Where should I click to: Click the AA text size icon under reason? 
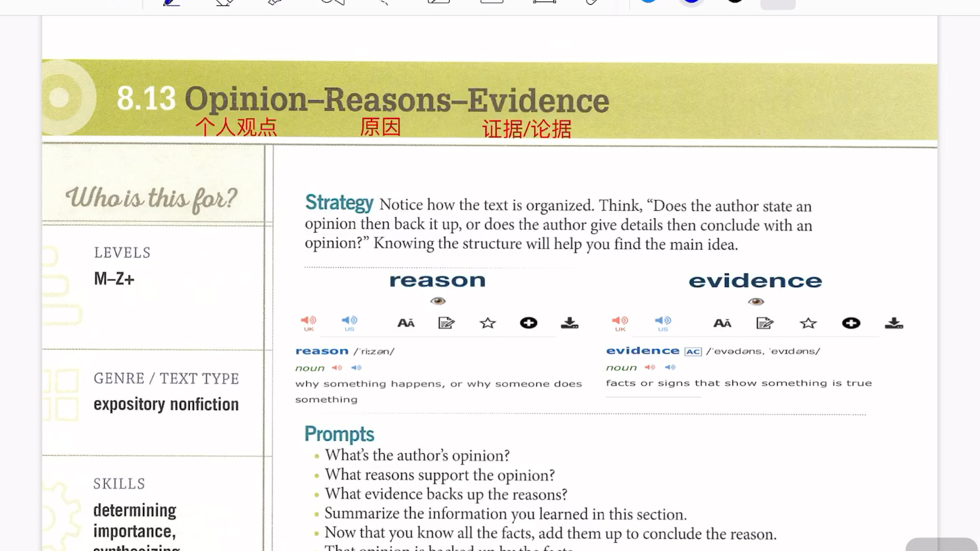click(406, 323)
